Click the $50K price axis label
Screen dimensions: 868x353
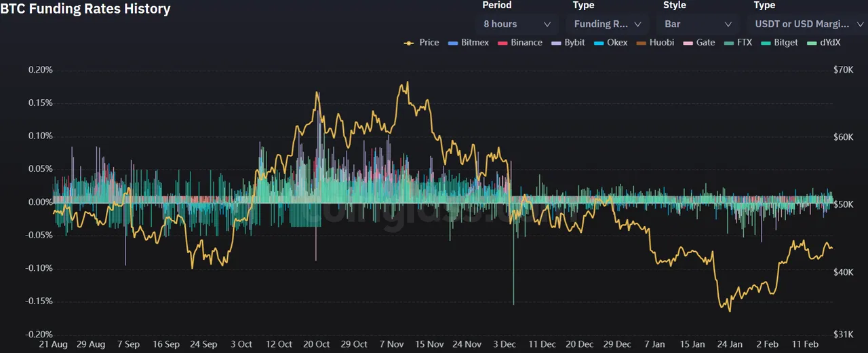pyautogui.click(x=844, y=204)
